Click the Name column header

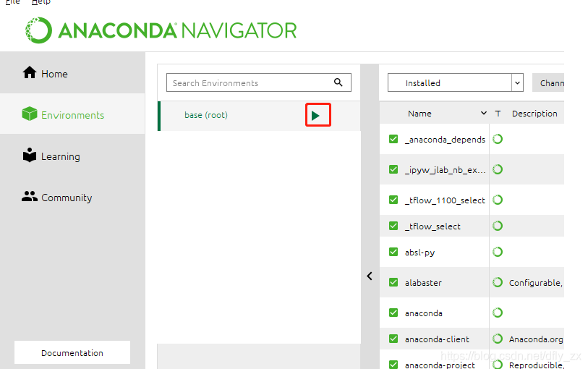pyautogui.click(x=419, y=114)
